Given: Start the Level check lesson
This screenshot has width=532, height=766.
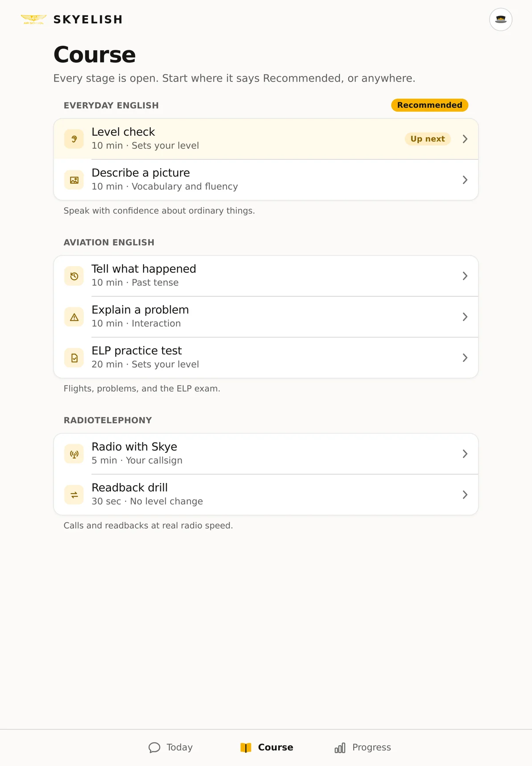Looking at the screenshot, I should tap(266, 139).
